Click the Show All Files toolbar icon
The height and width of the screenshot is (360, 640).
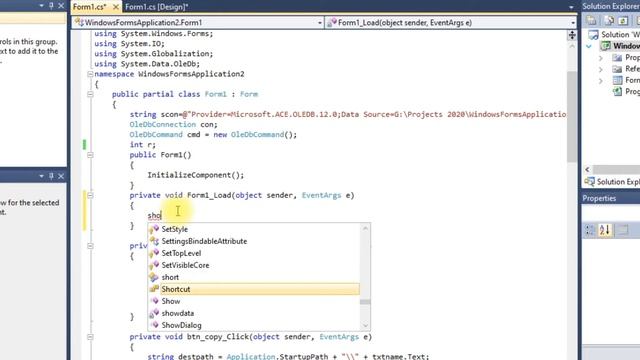609,20
